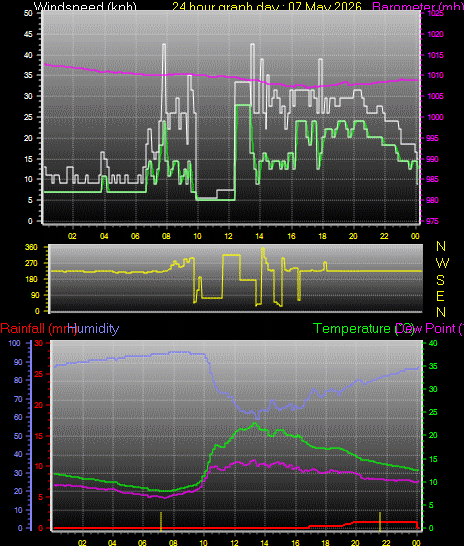Click the 45 windspeed axis value
The width and height of the screenshot is (464, 546).
(28, 34)
